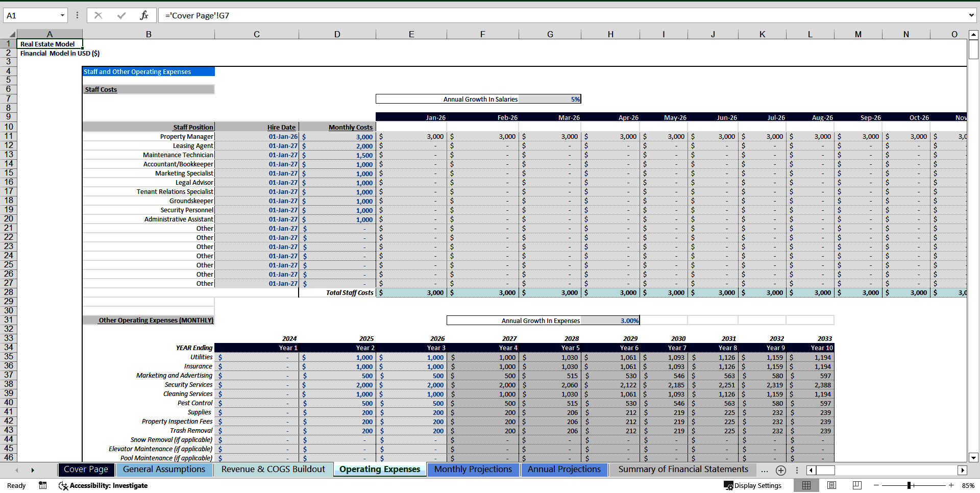Screen dimensions: 980x493
Task: Click the previous sheet tab arrow
Action: pos(17,470)
